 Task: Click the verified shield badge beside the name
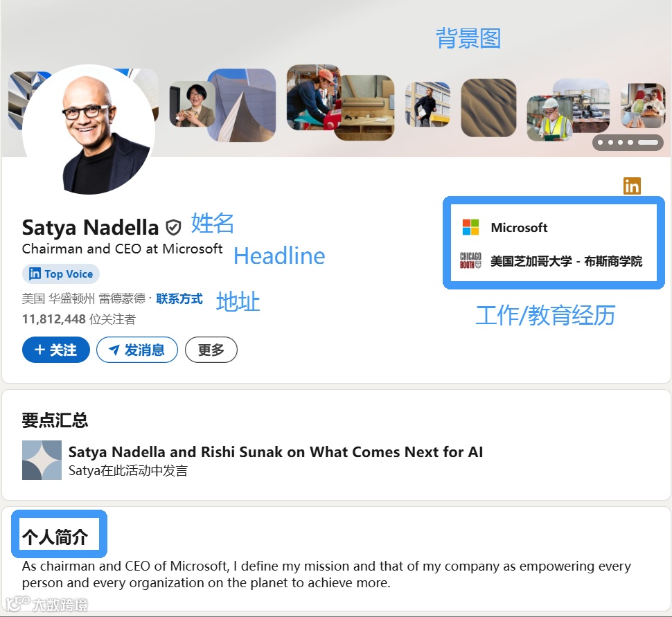pyautogui.click(x=173, y=228)
